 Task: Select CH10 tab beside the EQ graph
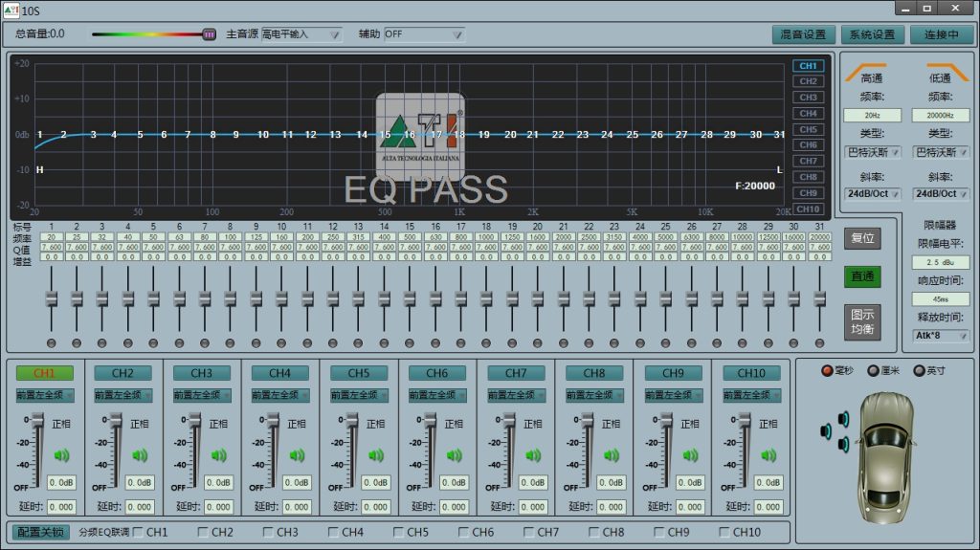[808, 209]
